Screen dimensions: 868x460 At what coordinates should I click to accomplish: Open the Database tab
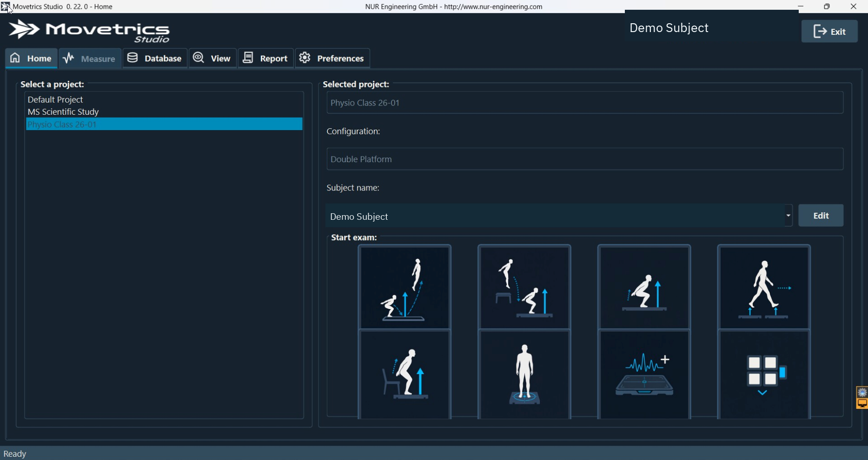[x=155, y=59]
